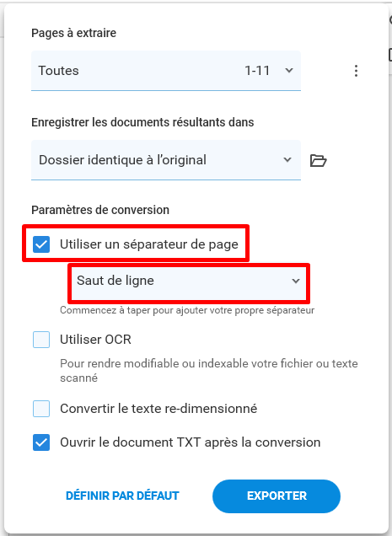Click the Convertir le texte re-dimensionné label
The image size is (392, 536).
pyautogui.click(x=158, y=409)
